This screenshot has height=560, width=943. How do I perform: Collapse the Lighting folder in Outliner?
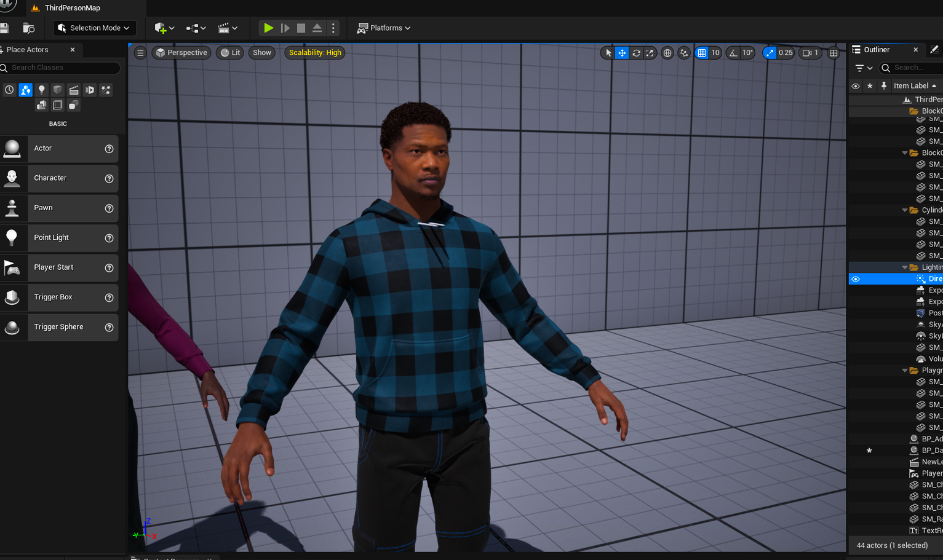904,267
